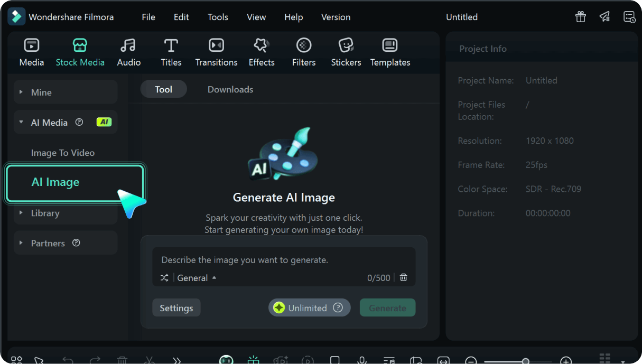642x364 pixels.
Task: Click the microphone voiceover icon
Action: 362,360
